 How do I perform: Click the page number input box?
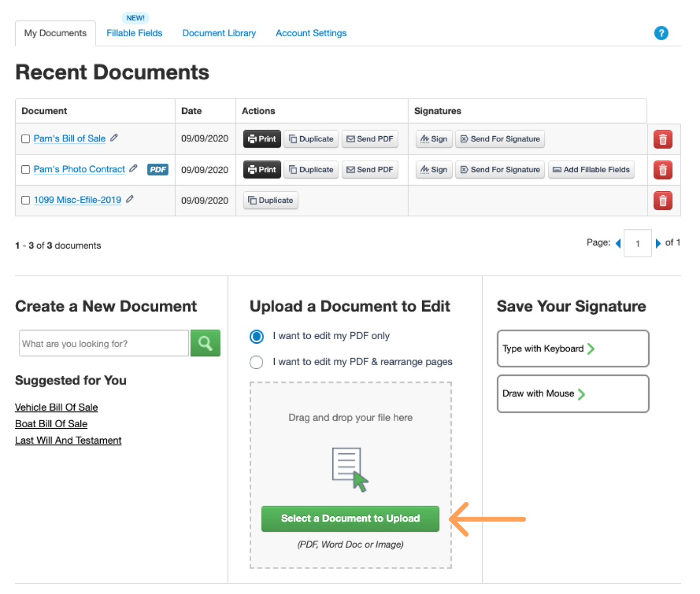[637, 244]
